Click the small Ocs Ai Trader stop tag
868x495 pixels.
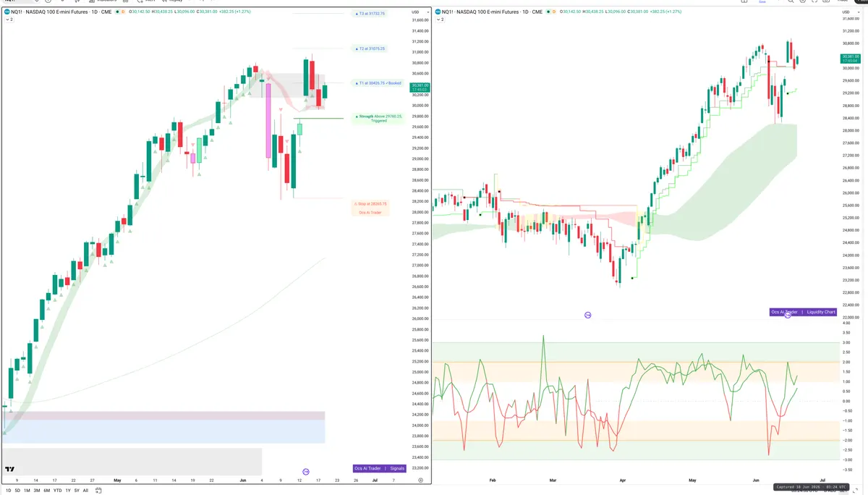[370, 212]
